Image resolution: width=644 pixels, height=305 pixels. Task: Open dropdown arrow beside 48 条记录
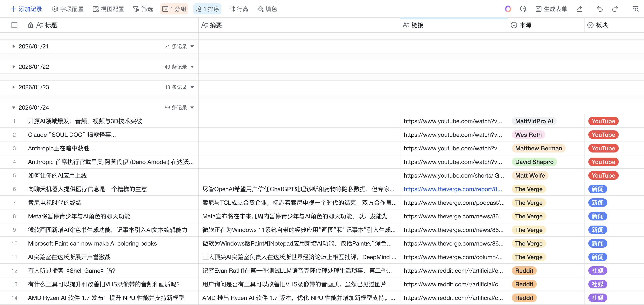192,88
